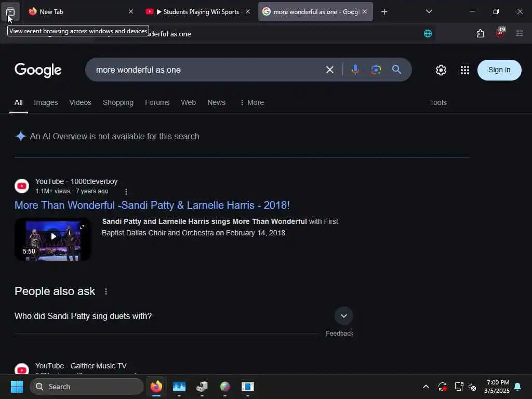Image resolution: width=532 pixels, height=399 pixels.
Task: Click the YouTube · Gaither Music TV source text
Action: pos(81,366)
